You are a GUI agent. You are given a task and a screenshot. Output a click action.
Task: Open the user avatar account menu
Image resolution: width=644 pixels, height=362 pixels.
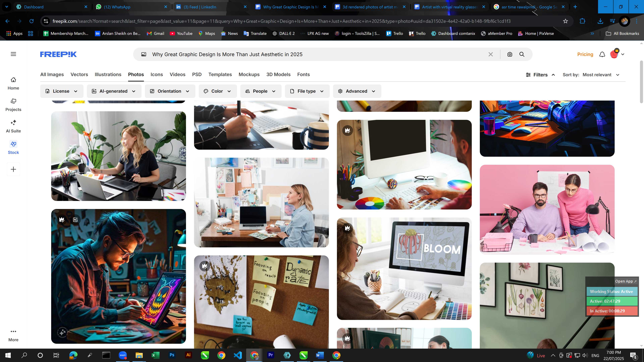pos(617,54)
